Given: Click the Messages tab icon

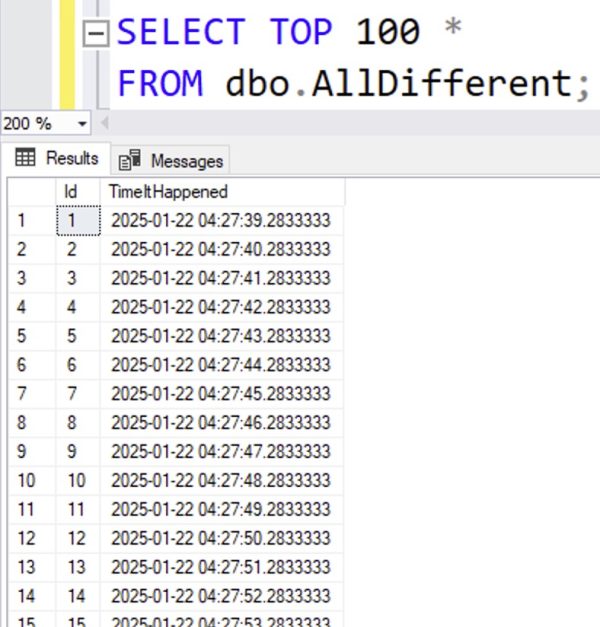Looking at the screenshot, I should pos(130,161).
